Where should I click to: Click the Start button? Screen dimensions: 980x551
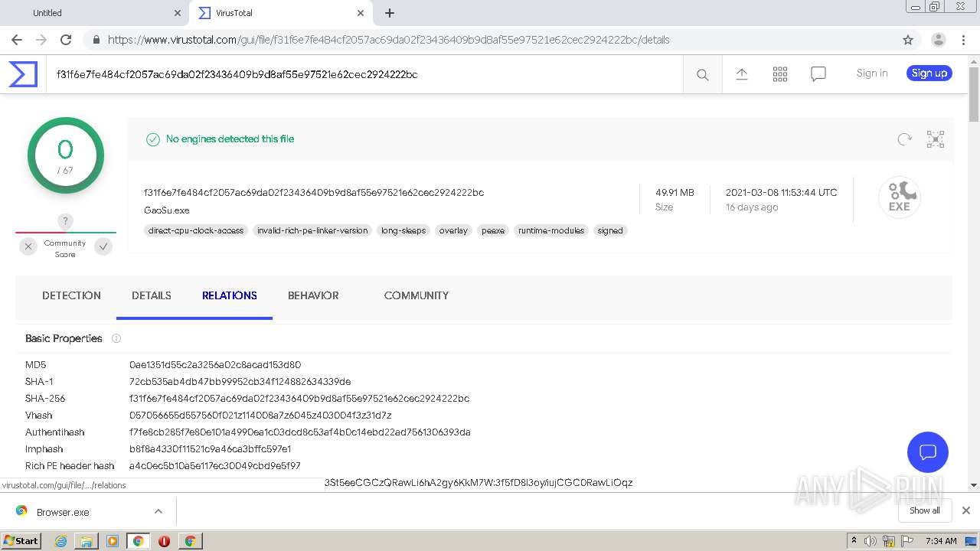tap(21, 541)
